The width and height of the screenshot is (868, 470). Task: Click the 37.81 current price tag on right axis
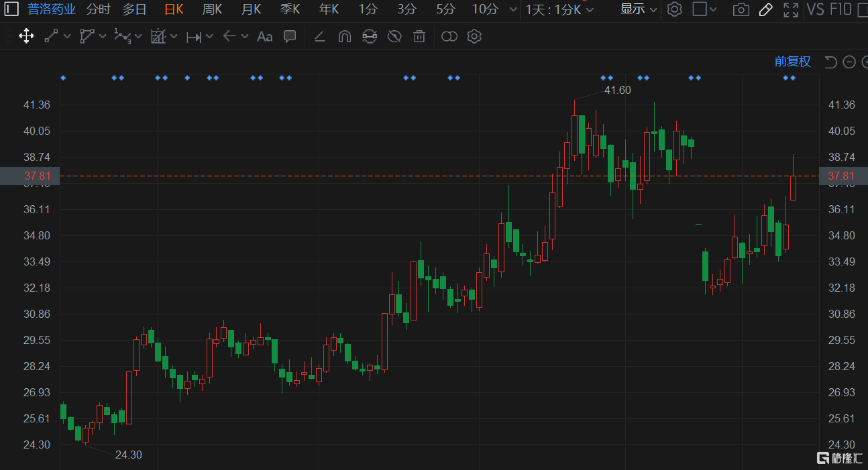tap(842, 176)
